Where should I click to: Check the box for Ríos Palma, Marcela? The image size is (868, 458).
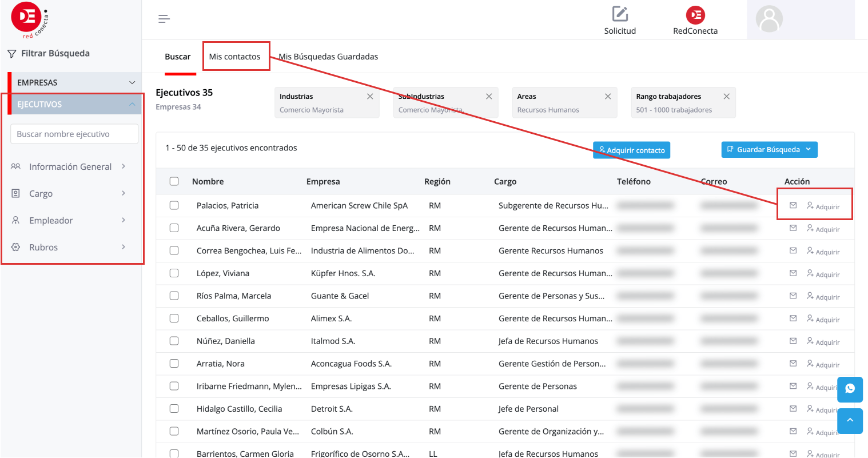[174, 296]
